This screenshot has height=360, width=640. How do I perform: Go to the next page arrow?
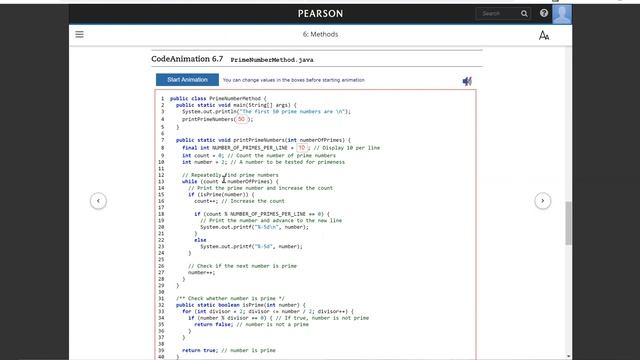[x=542, y=201]
